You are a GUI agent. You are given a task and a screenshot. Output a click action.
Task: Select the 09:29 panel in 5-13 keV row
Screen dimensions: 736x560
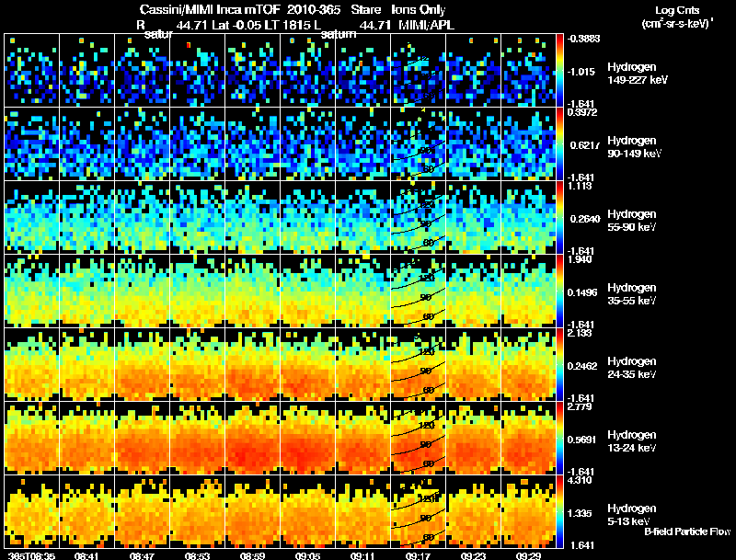528,511
